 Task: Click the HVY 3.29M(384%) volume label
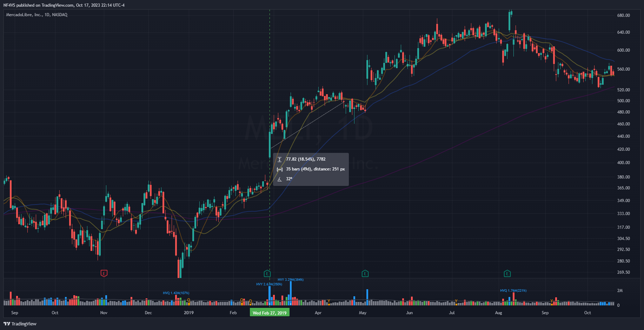(x=291, y=280)
